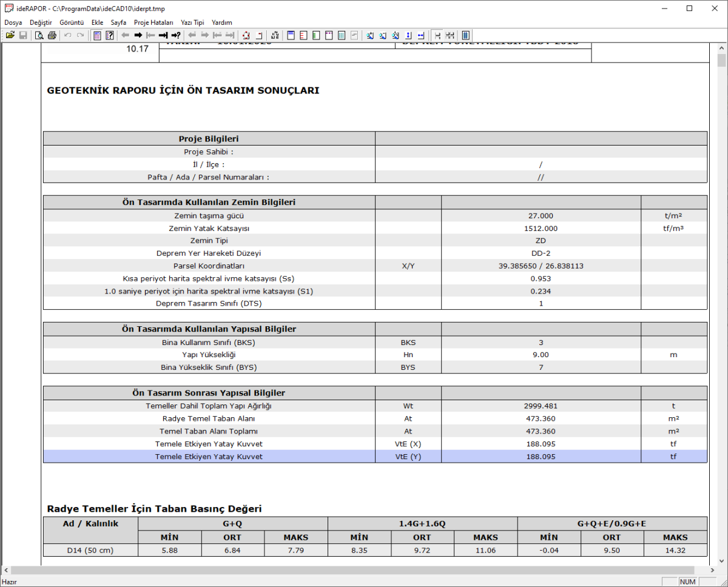Click the printer icon in toolbar
Viewport: 728px width, 587px height.
[x=52, y=35]
